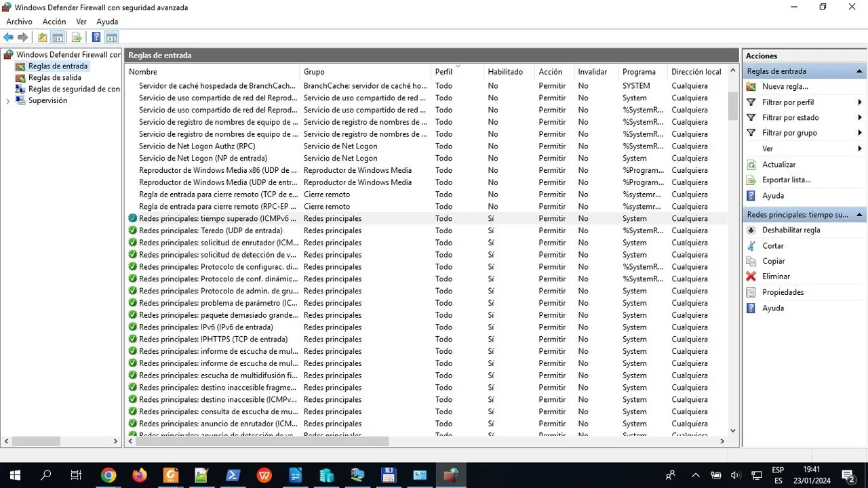Click the Deshabilitar regla icon
868x488 pixels.
pyautogui.click(x=751, y=230)
